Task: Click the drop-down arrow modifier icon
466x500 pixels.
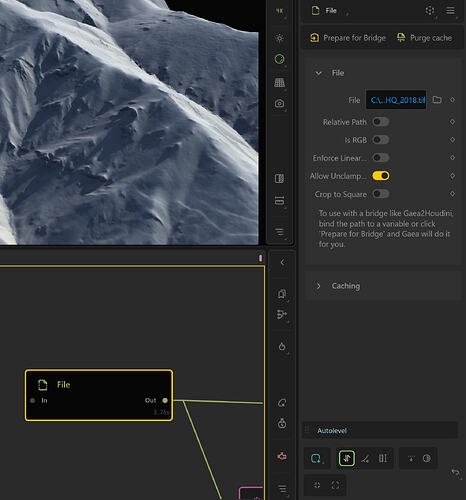Action: point(411,459)
